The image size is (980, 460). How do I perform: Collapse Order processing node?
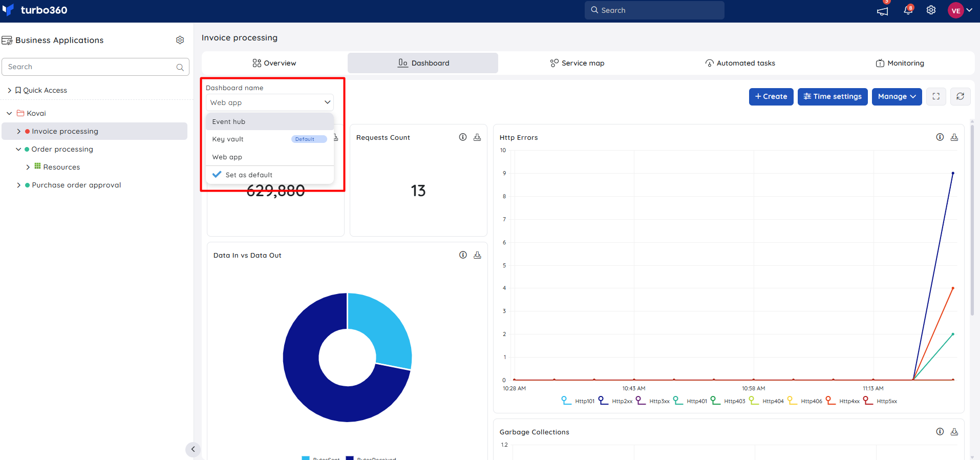(x=18, y=149)
